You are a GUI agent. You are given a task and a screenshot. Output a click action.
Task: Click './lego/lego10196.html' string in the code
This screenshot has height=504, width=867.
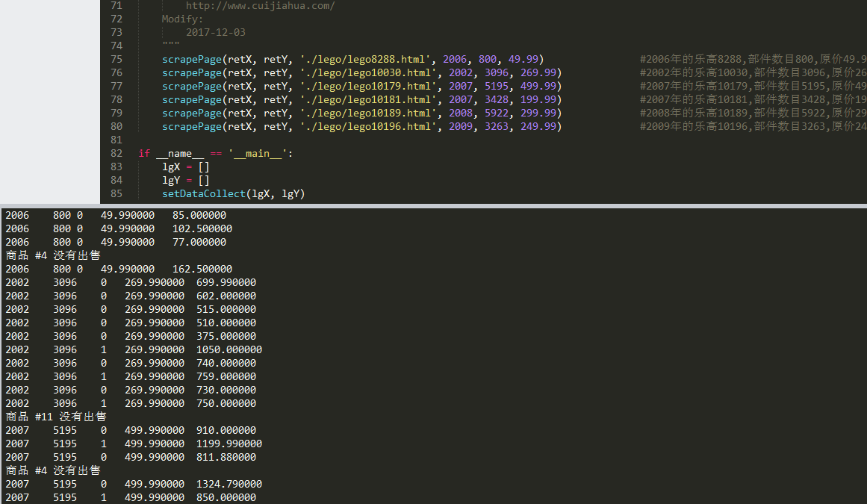point(368,126)
